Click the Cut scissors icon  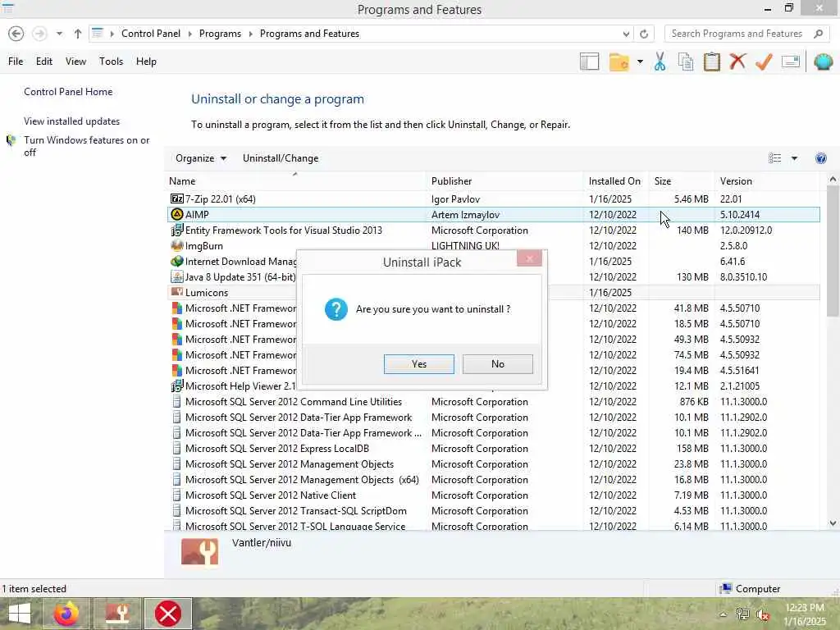[660, 62]
